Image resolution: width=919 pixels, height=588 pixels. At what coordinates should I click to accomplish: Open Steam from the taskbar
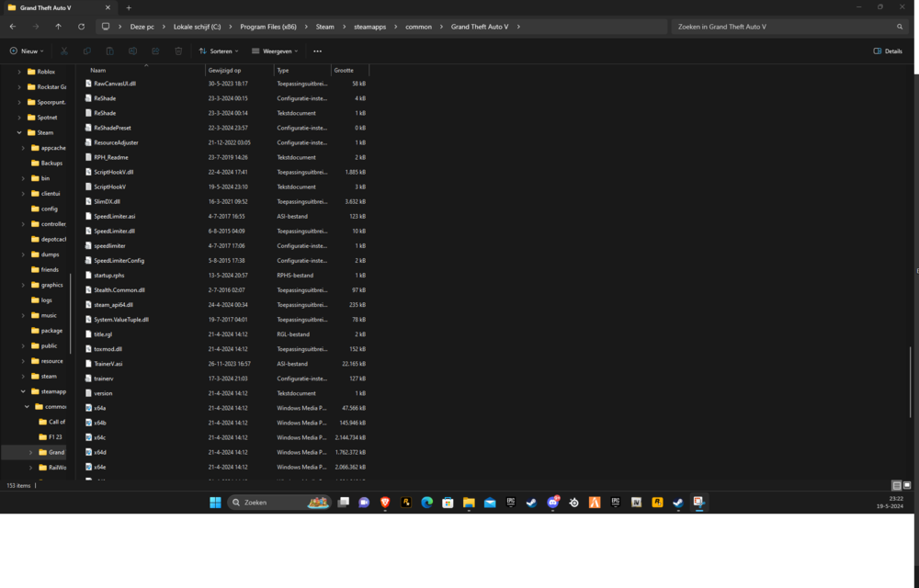click(530, 503)
